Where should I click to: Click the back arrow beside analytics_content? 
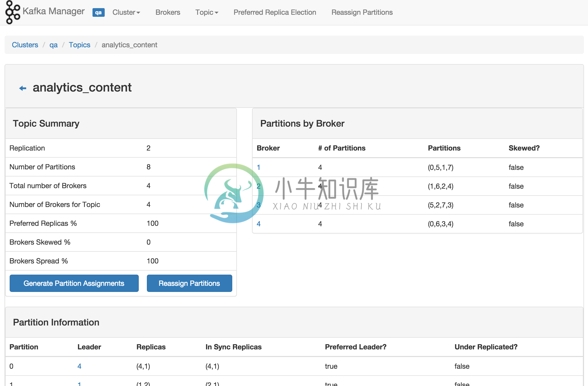coord(23,88)
